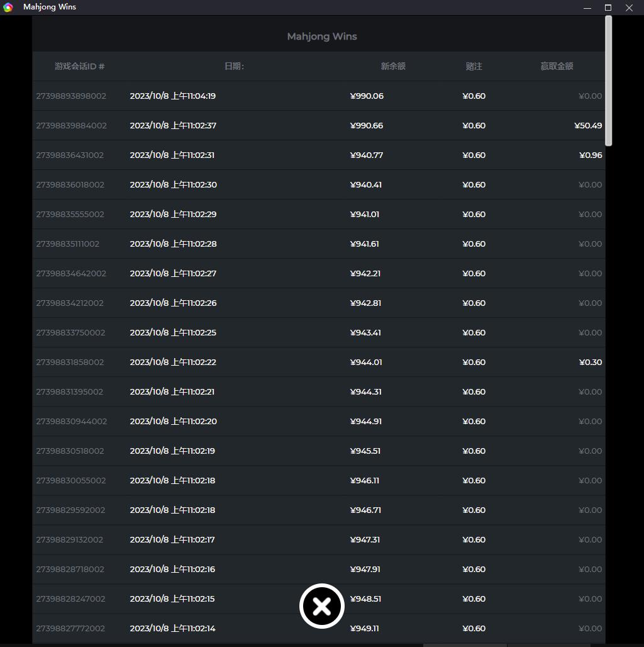Click the balance value ¥990.66
Screen dimensions: 644x647
click(367, 125)
